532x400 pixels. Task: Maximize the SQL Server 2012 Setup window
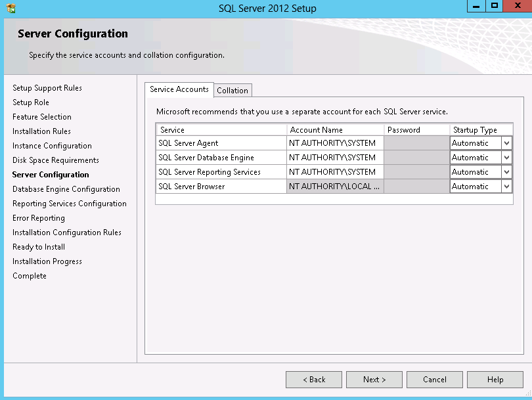(x=495, y=6)
